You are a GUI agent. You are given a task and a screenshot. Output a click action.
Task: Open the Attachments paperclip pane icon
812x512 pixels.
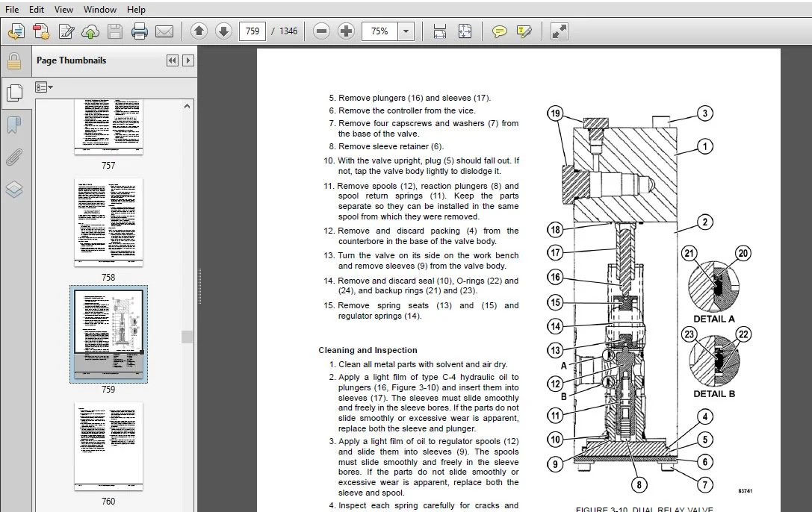[14, 157]
